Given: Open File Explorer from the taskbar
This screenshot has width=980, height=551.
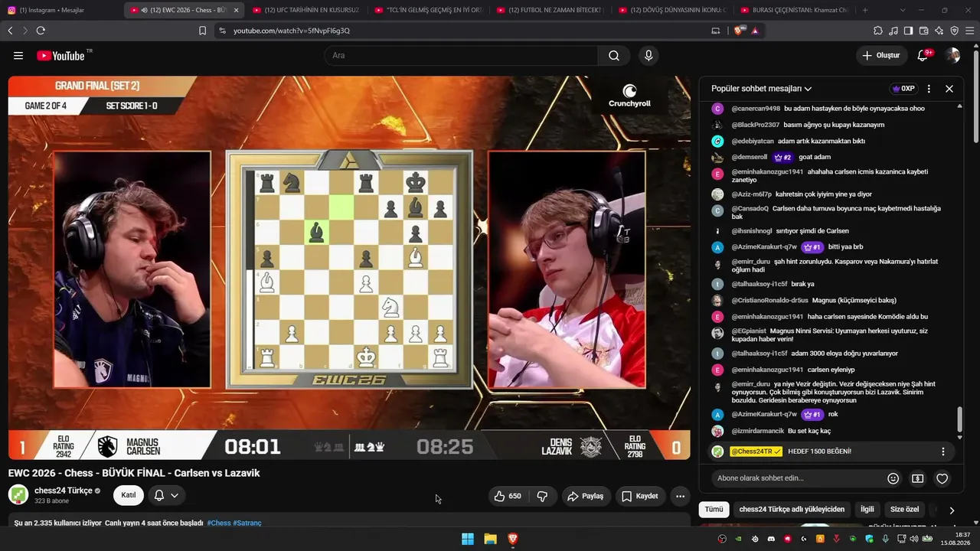Looking at the screenshot, I should pos(490,539).
